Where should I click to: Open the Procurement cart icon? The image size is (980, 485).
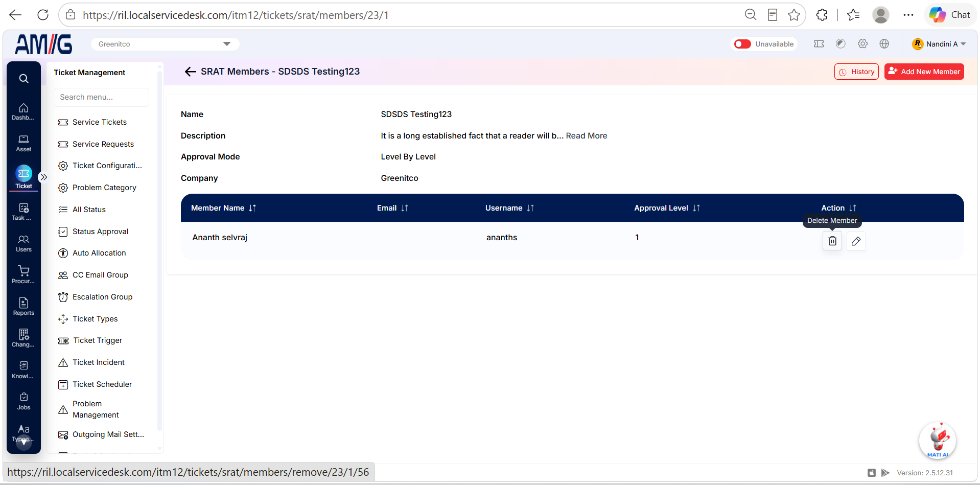point(24,274)
